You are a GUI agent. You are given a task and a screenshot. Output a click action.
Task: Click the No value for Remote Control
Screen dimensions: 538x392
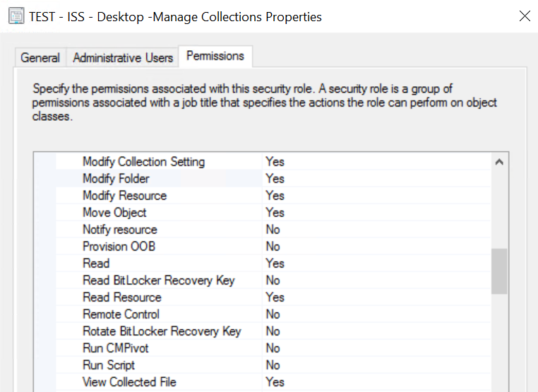click(273, 314)
